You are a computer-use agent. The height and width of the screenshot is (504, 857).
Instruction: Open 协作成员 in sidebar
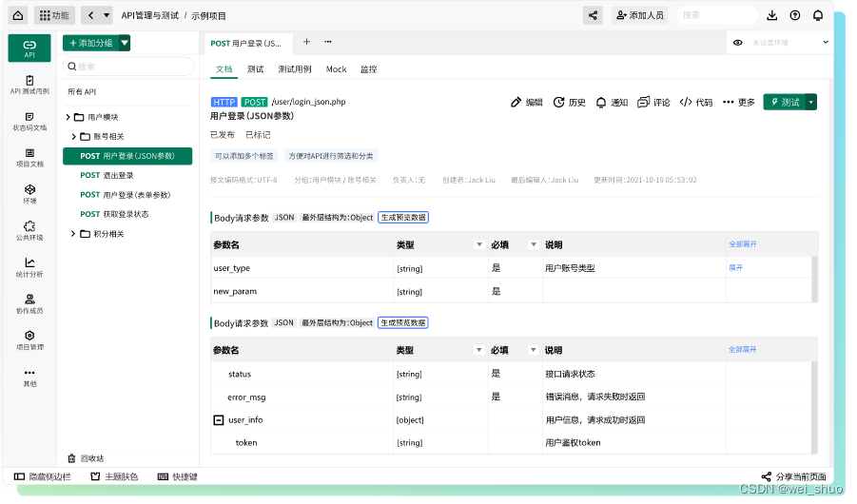click(29, 304)
